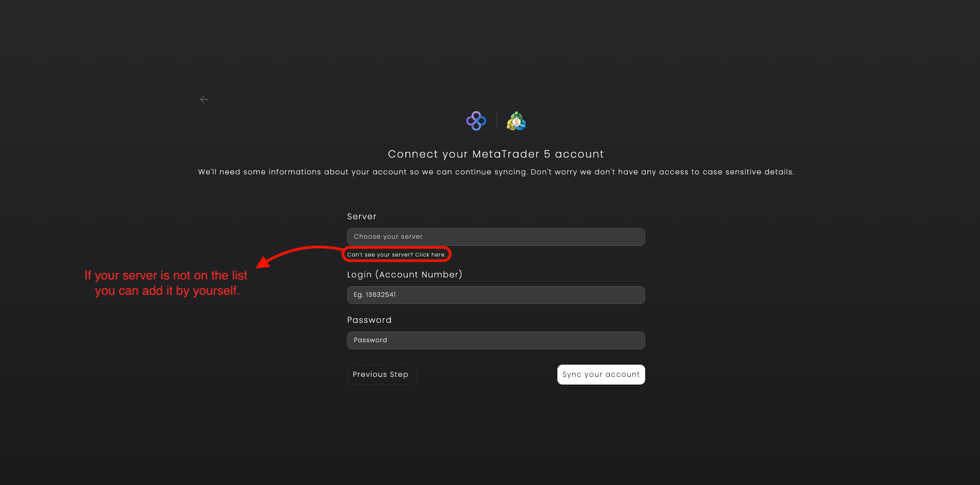Viewport: 980px width, 485px height.
Task: Click Sync your account to submit
Action: coord(601,374)
